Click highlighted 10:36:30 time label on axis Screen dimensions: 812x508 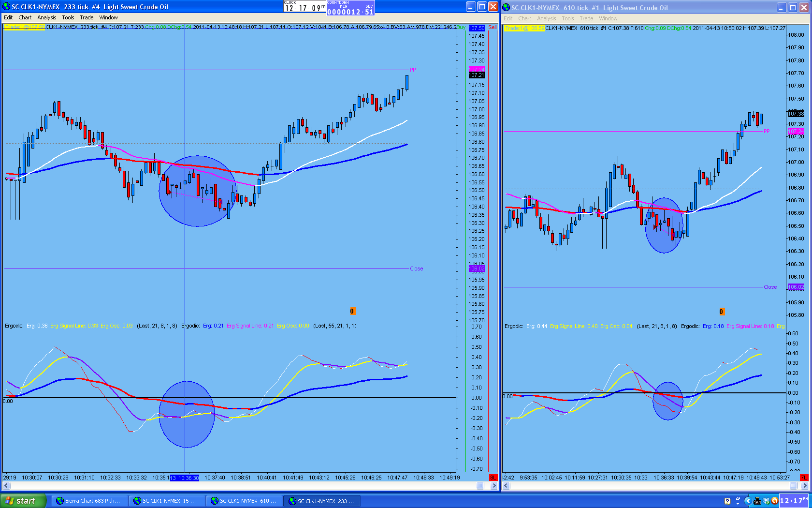pyautogui.click(x=185, y=478)
